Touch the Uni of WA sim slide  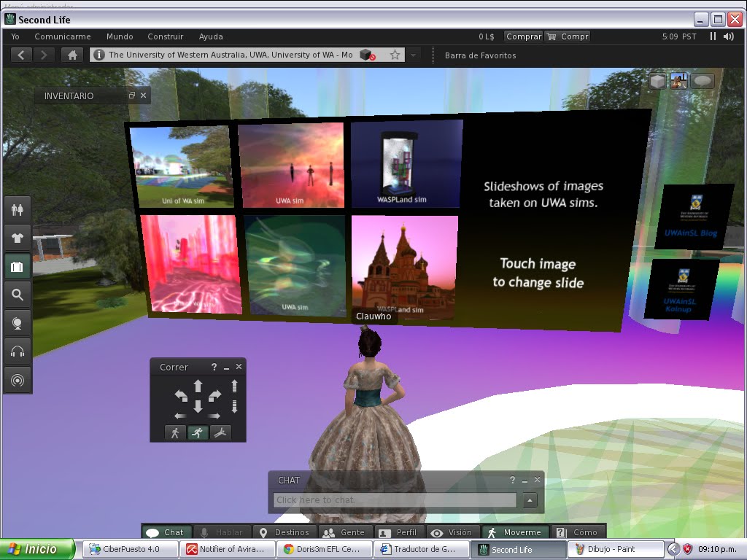[x=182, y=167]
